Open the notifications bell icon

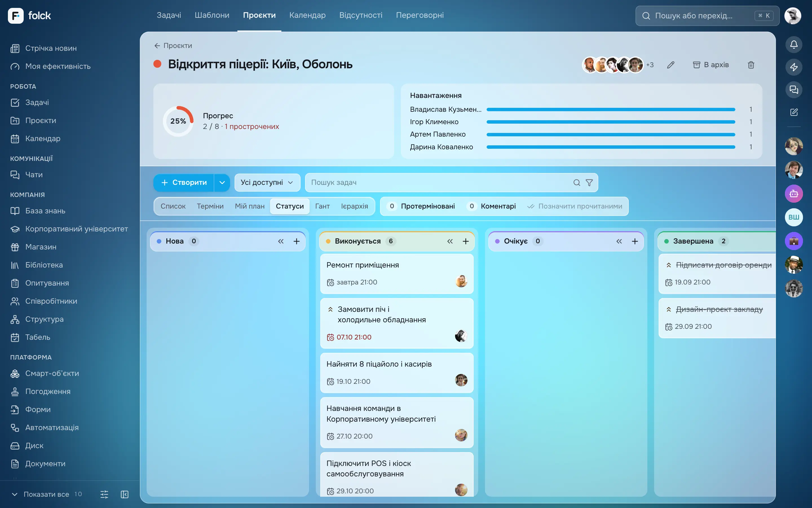[x=794, y=44]
